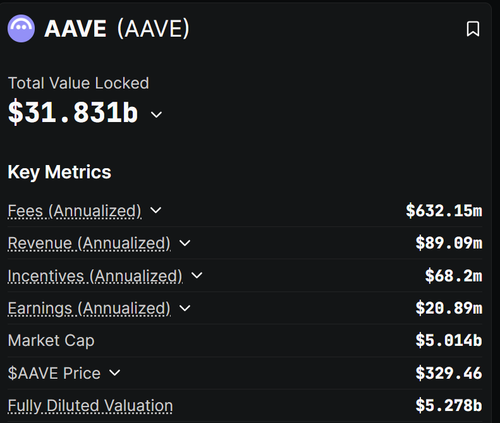Click the $329.46 price value
Viewport: 500px width, 423px height.
[449, 373]
